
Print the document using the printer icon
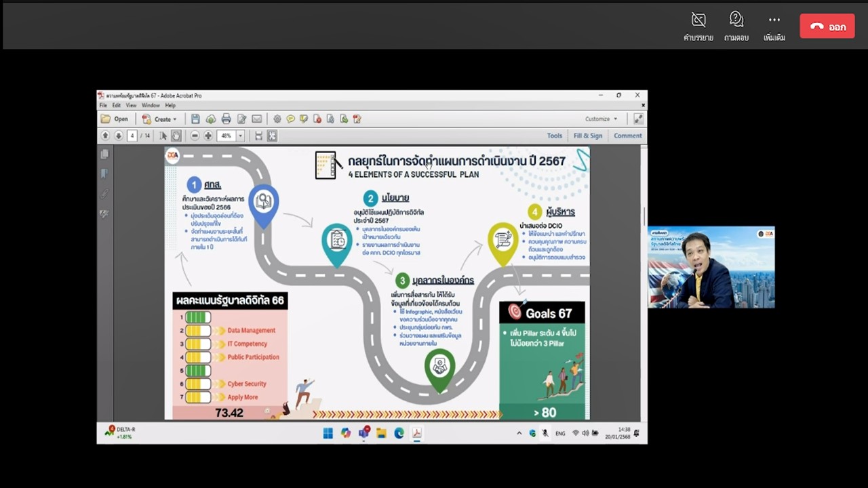[x=226, y=119]
